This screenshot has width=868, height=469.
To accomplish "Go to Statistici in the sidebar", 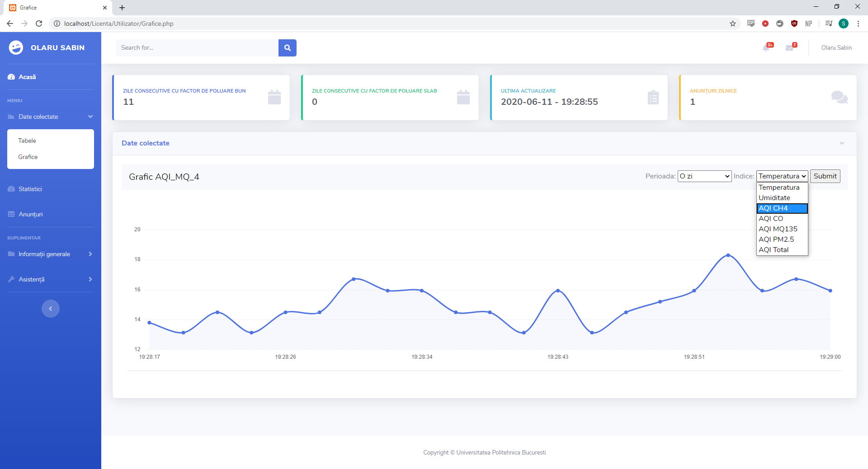I will 30,189.
